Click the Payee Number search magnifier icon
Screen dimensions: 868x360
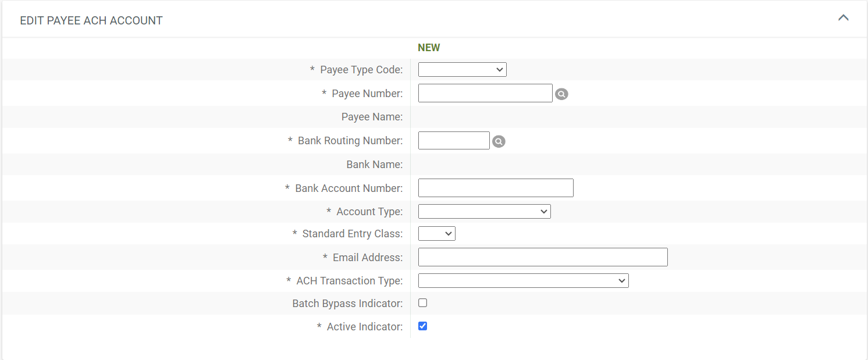point(561,93)
